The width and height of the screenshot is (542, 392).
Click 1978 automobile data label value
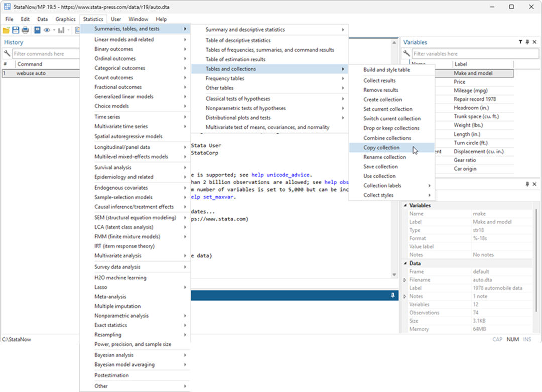[x=497, y=288]
